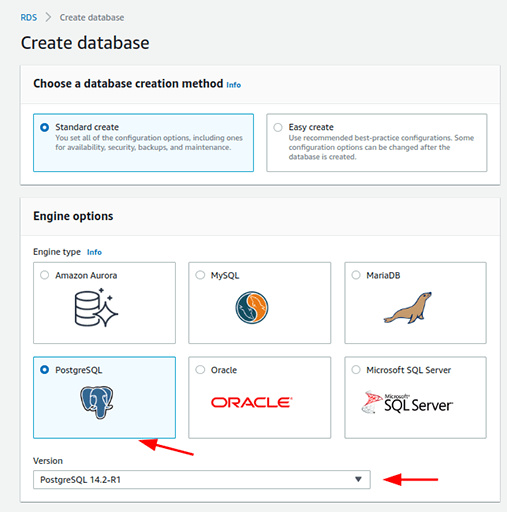Open Info link next to Engine type
Screen dimensions: 507x512
coord(94,252)
